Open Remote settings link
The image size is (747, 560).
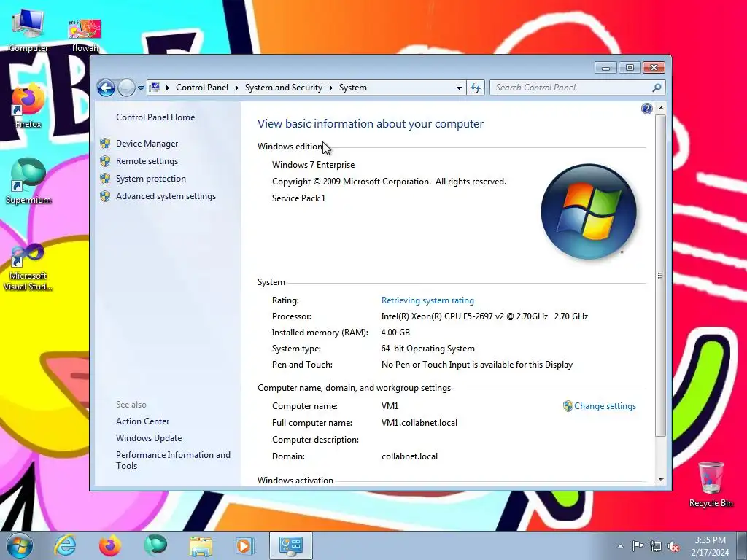pyautogui.click(x=147, y=161)
